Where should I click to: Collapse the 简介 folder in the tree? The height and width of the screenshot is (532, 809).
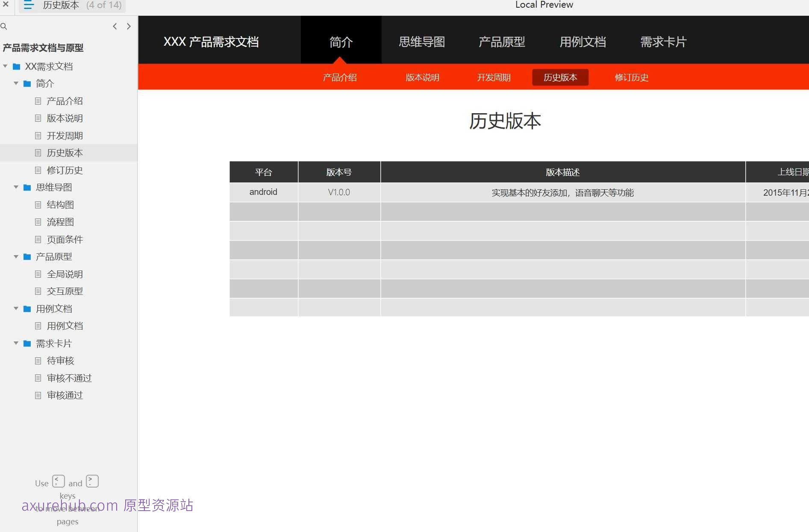coord(16,84)
